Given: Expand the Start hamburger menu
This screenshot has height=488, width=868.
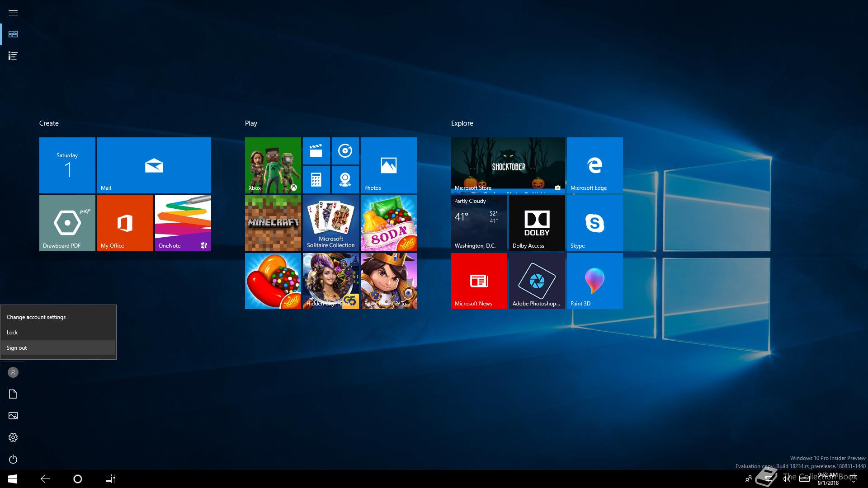Looking at the screenshot, I should click(13, 13).
